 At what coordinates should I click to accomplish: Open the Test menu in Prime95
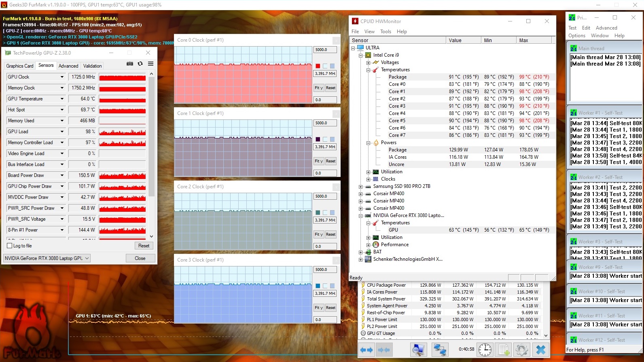[x=572, y=28]
